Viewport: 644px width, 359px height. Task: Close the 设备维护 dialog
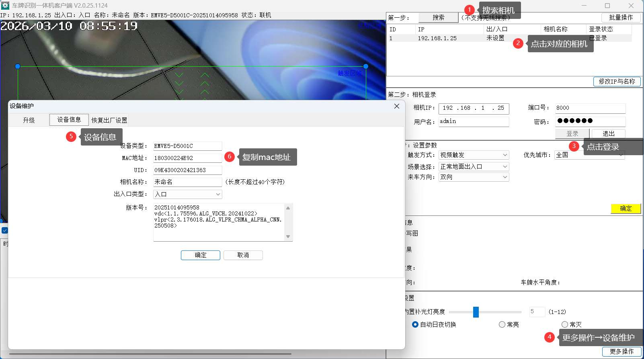click(x=397, y=106)
